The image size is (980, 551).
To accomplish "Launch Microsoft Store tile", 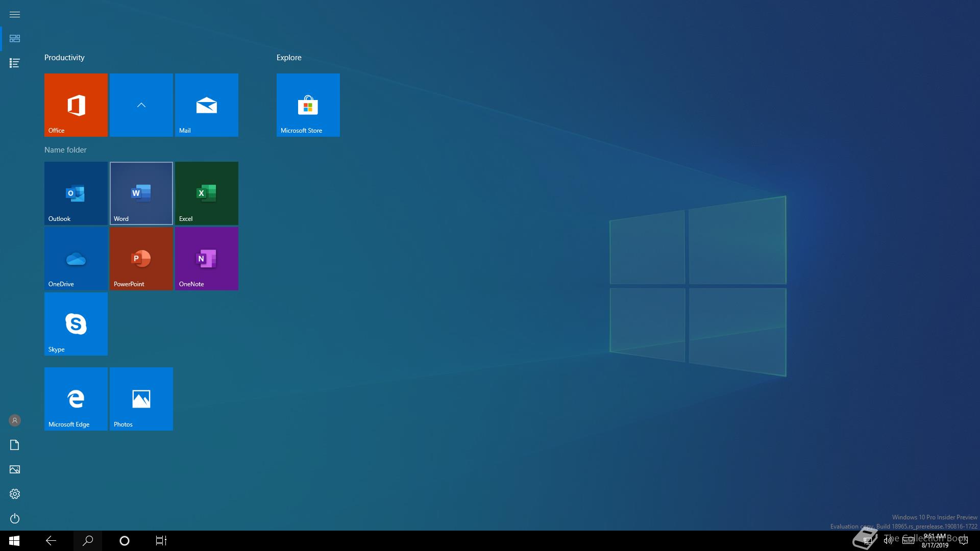I will click(308, 105).
